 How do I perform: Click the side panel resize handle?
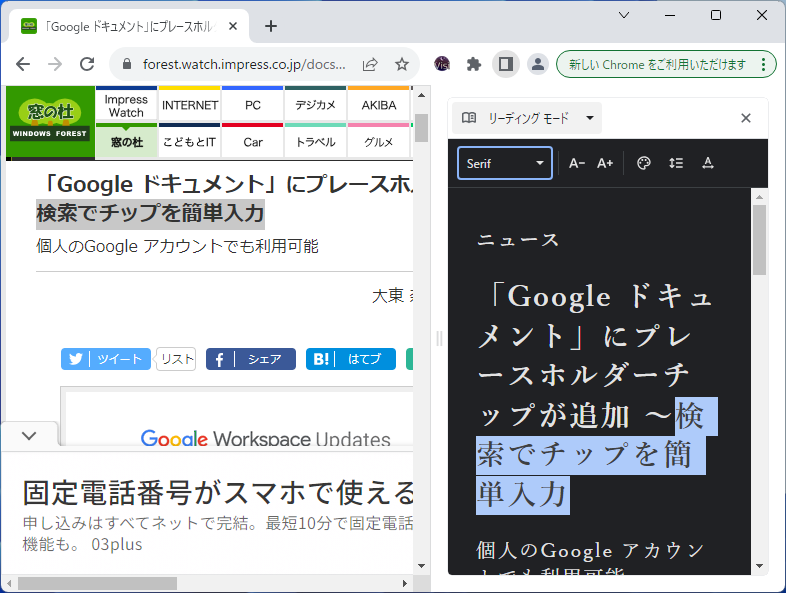point(439,339)
